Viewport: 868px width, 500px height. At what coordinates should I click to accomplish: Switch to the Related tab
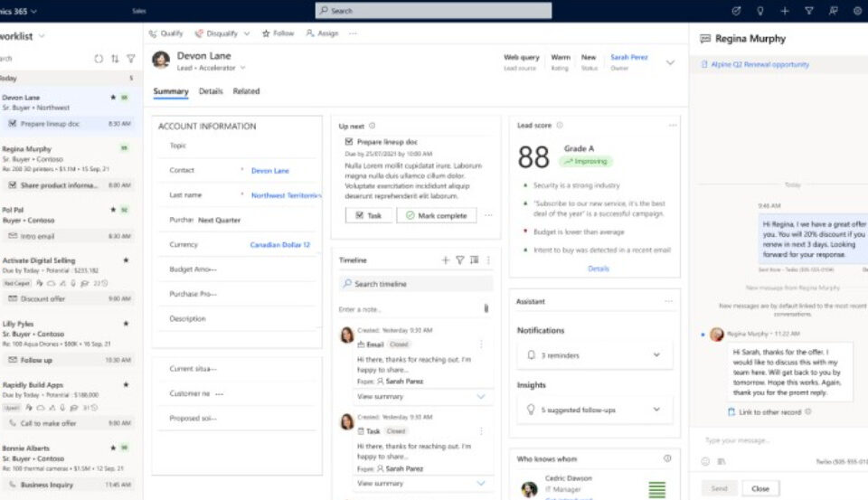(246, 91)
